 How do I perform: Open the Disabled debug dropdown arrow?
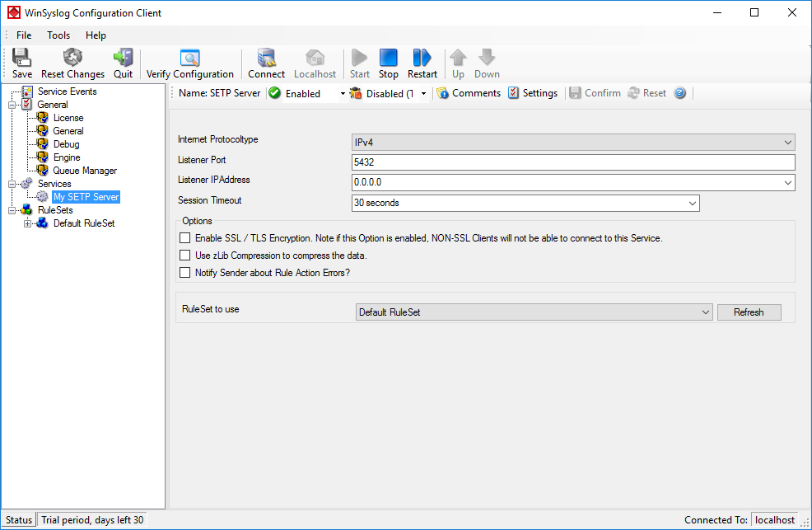[423, 94]
